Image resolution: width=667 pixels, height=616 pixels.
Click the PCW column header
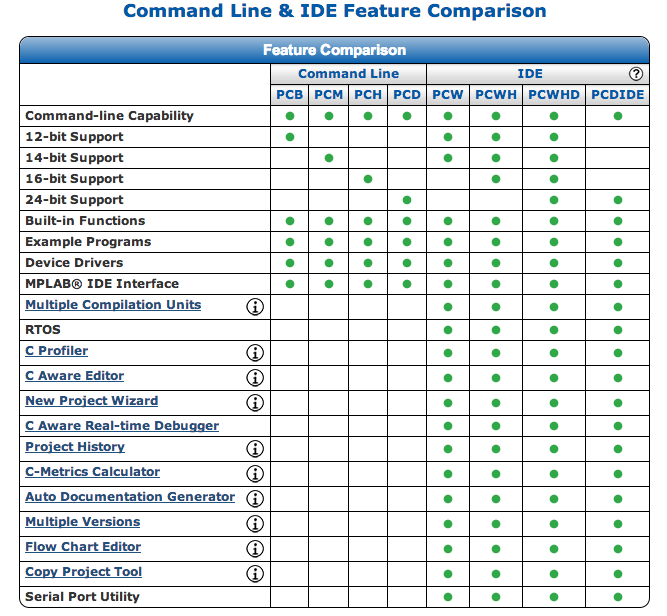coord(448,95)
